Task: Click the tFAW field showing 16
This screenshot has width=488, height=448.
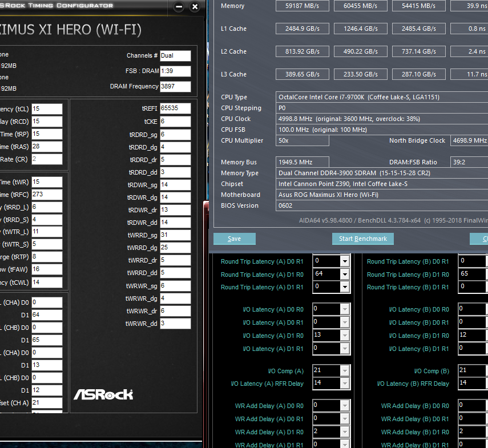Action: coord(47,269)
